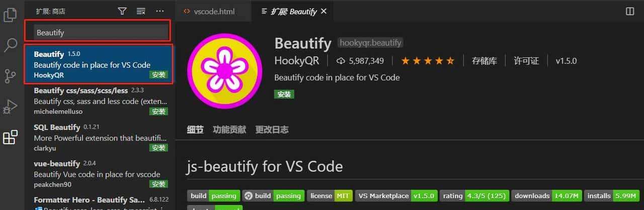Open the extensions panel more actions menu
The height and width of the screenshot is (210, 644).
(160, 11)
